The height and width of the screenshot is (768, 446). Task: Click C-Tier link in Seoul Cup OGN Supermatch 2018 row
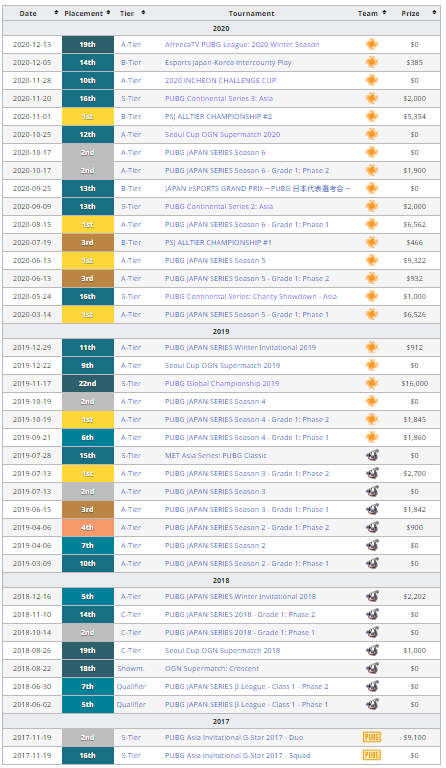point(131,650)
